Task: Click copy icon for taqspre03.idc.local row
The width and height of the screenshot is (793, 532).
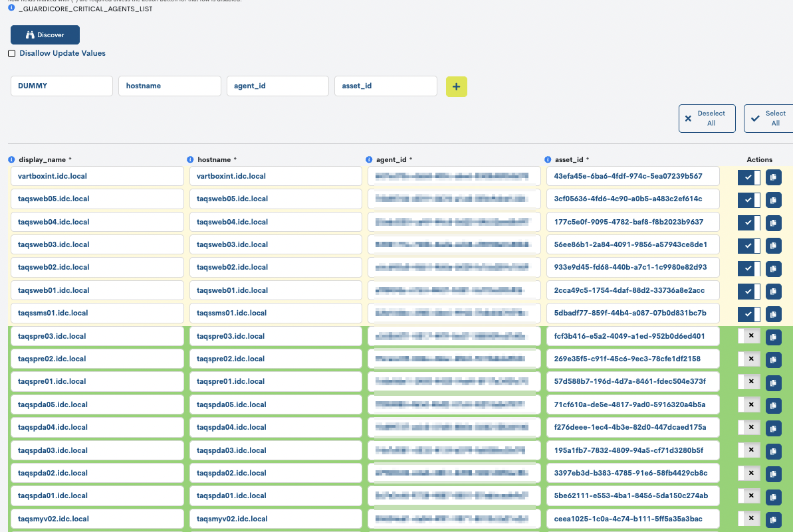Action: click(x=773, y=337)
